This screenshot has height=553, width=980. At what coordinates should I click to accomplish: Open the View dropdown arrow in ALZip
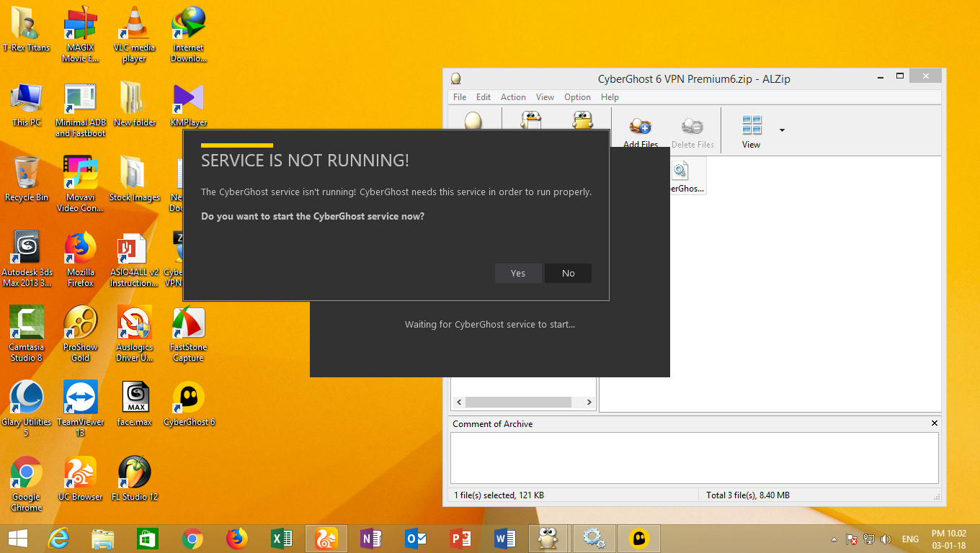point(782,130)
